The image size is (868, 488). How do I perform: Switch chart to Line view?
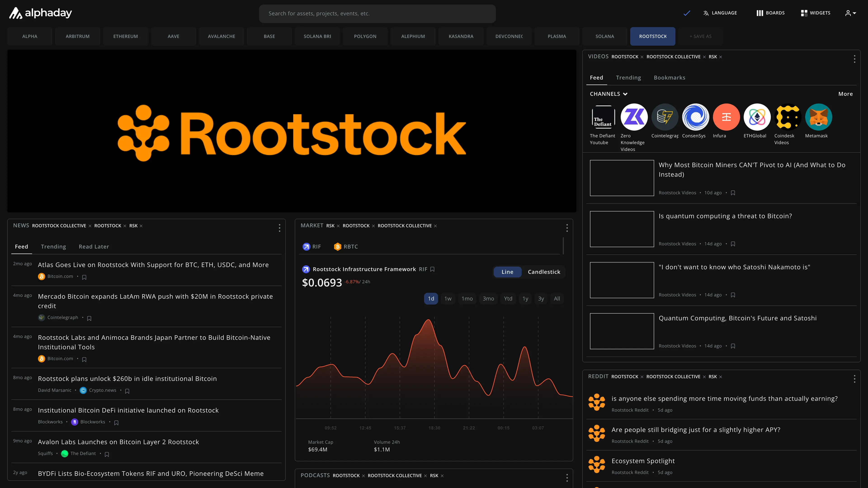(x=507, y=272)
